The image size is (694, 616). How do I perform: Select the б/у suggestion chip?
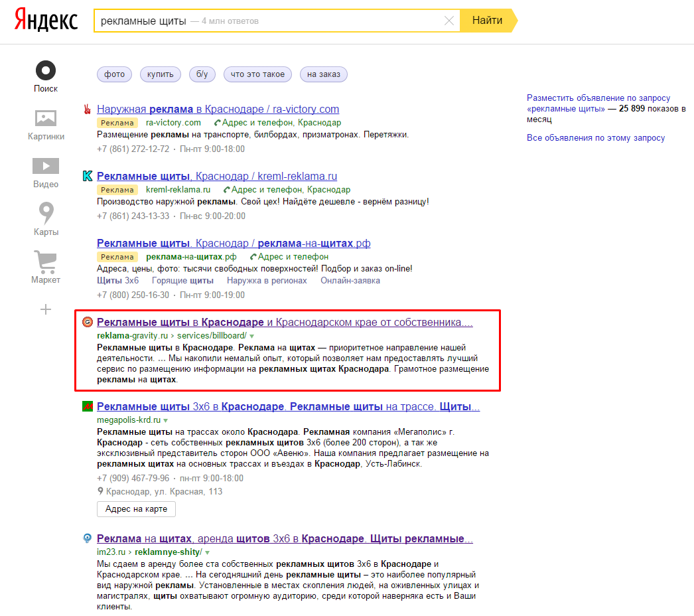[202, 74]
